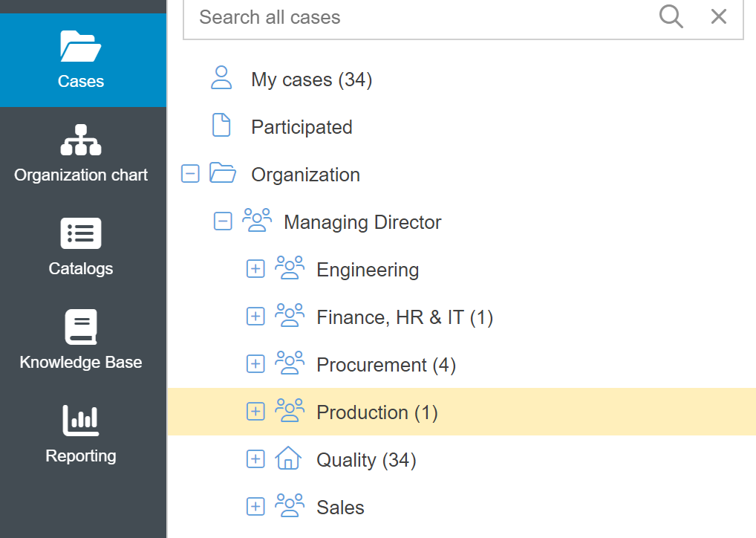Select Production (1) in the tree
This screenshot has width=756, height=538.
(377, 412)
